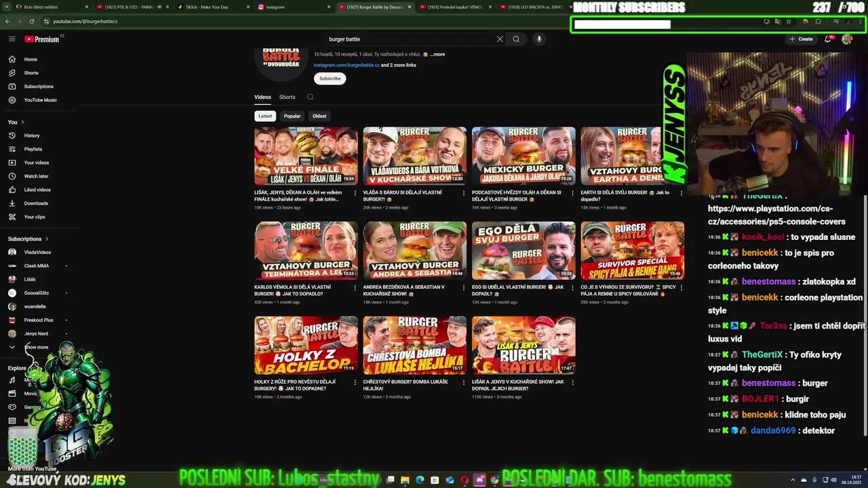Open three-dot menu for VELKÉ FINÁLE video
The image size is (868, 488).
coord(355,193)
